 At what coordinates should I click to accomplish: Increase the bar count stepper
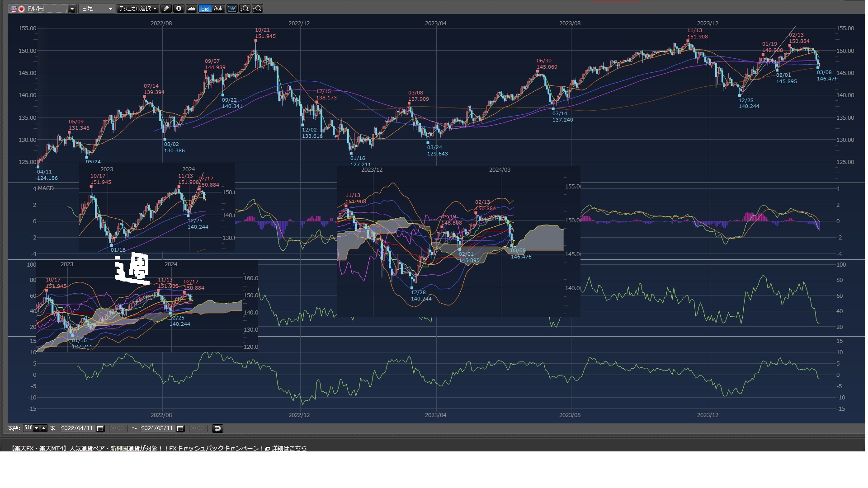tap(44, 428)
